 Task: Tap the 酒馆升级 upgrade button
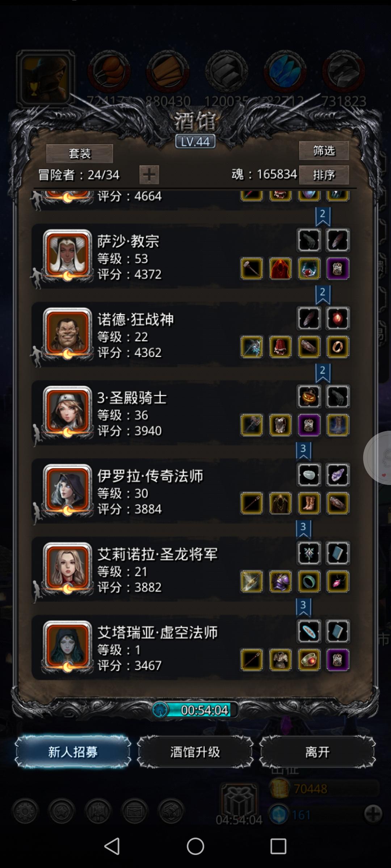tap(195, 752)
